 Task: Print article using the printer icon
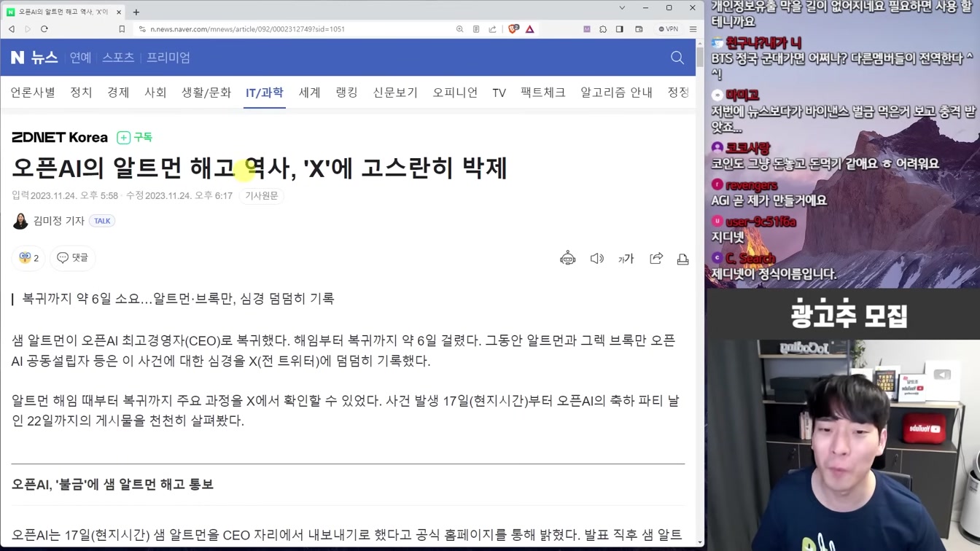click(x=683, y=259)
